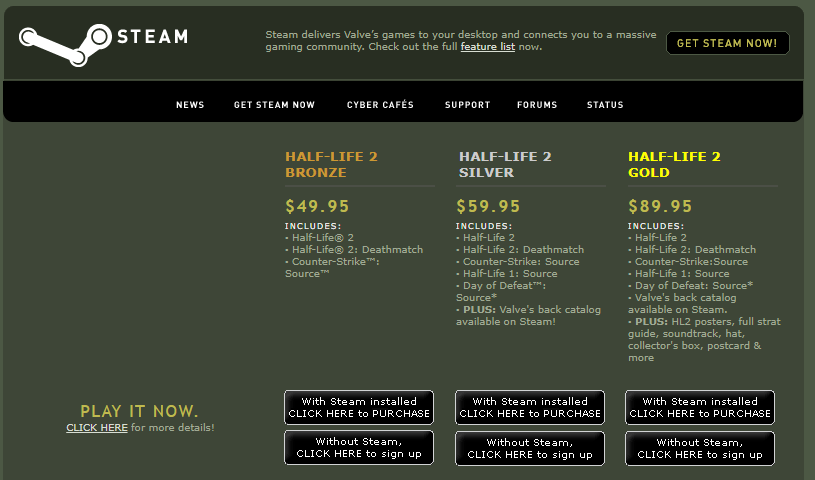Image resolution: width=815 pixels, height=480 pixels.
Task: Follow CLICK HERE link under Play It Now
Action: point(97,427)
